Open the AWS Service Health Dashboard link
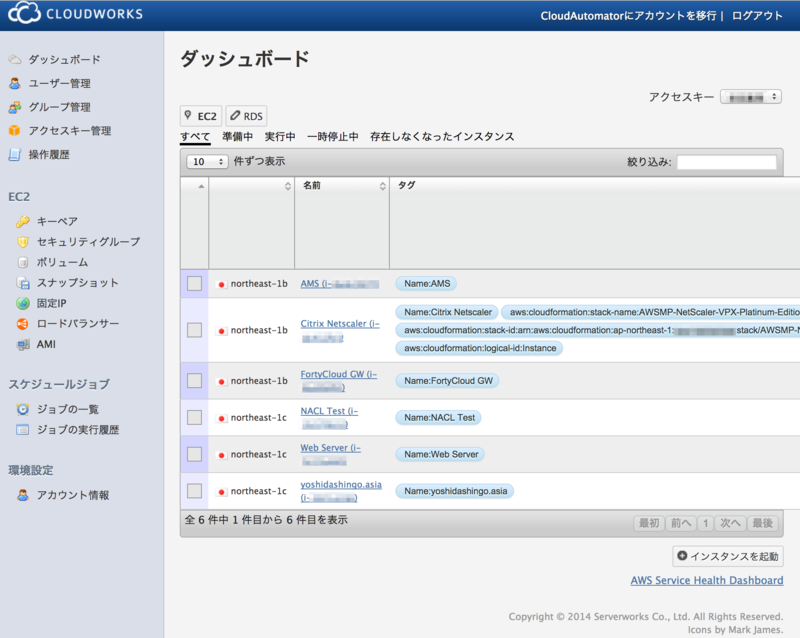This screenshot has height=638, width=800. pos(707,580)
